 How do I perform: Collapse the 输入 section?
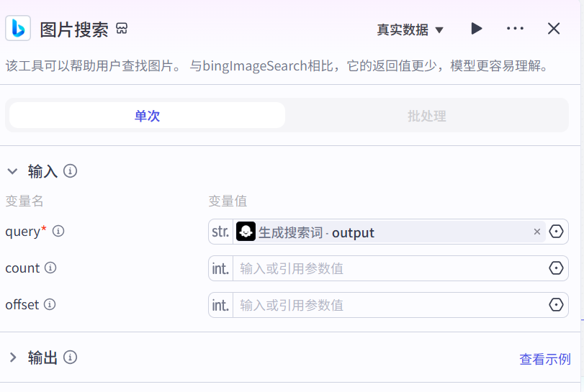point(12,171)
